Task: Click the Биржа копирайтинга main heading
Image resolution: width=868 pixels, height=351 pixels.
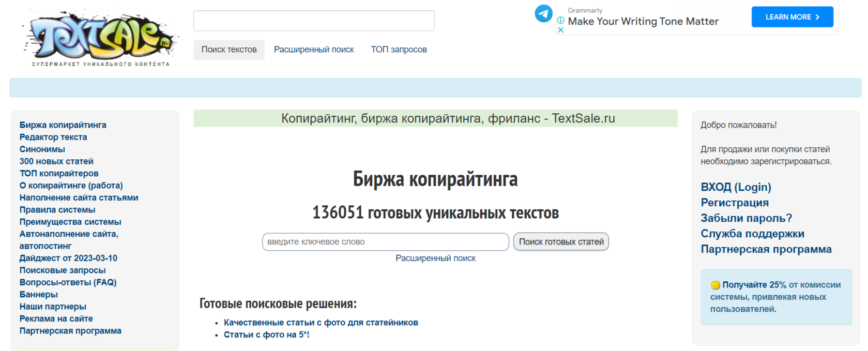Action: [435, 179]
